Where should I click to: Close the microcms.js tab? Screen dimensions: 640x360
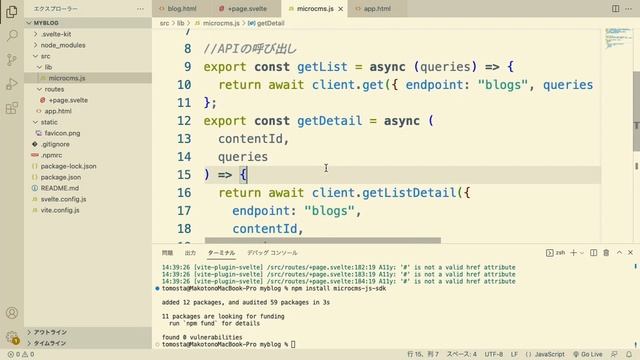(x=340, y=9)
